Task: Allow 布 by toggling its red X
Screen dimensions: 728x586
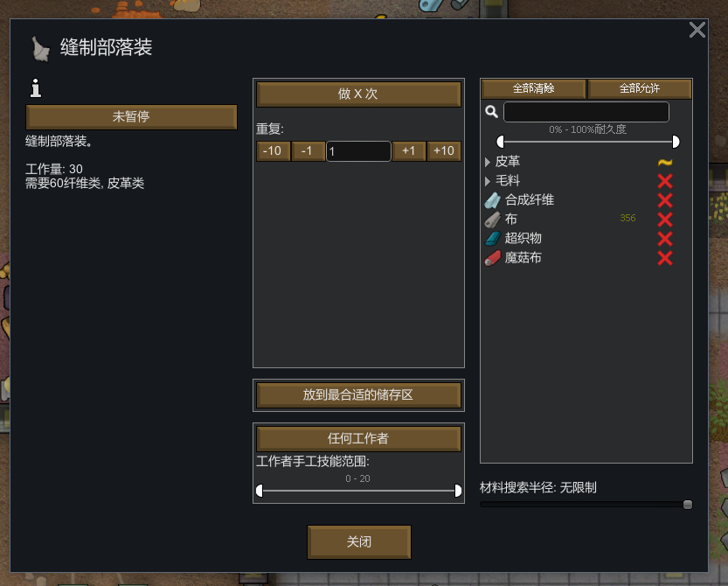Action: (665, 220)
